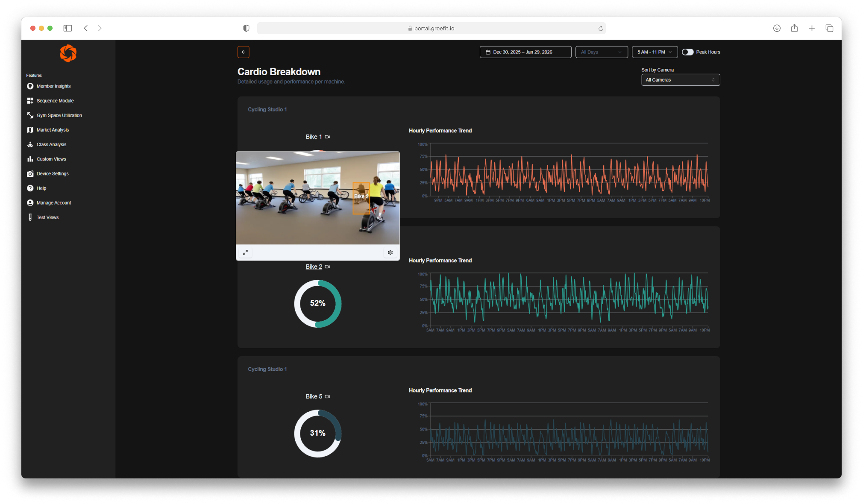Click camera icon next to Bike 5

[327, 396]
